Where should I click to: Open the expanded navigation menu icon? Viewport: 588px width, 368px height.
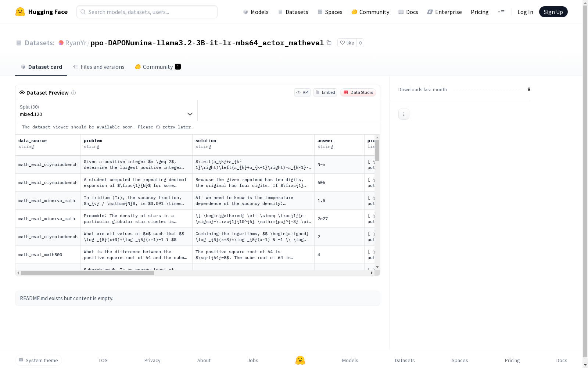click(x=501, y=12)
